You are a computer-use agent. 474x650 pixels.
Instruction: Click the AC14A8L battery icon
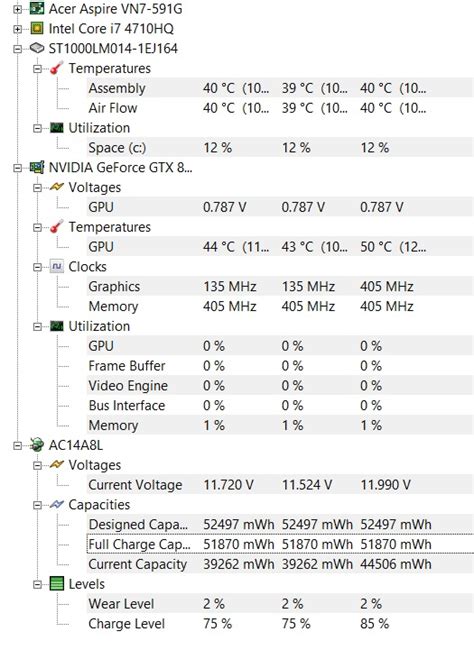pyautogui.click(x=37, y=445)
